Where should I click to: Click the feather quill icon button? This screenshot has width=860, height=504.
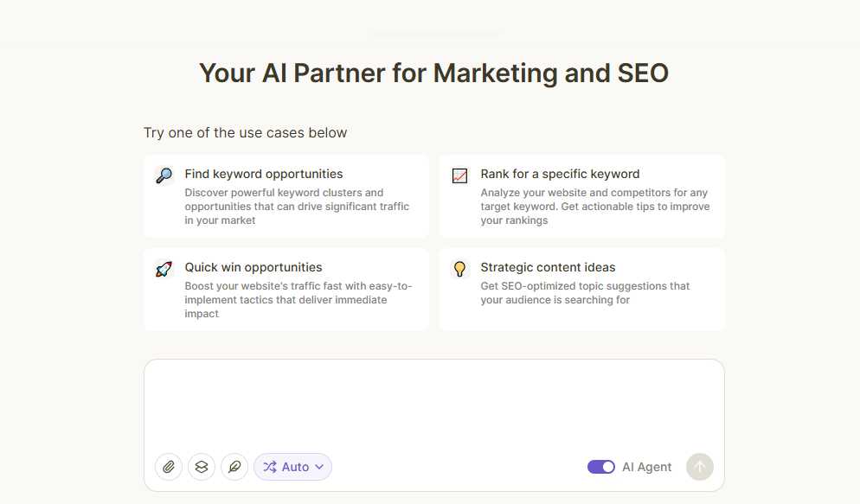point(234,467)
